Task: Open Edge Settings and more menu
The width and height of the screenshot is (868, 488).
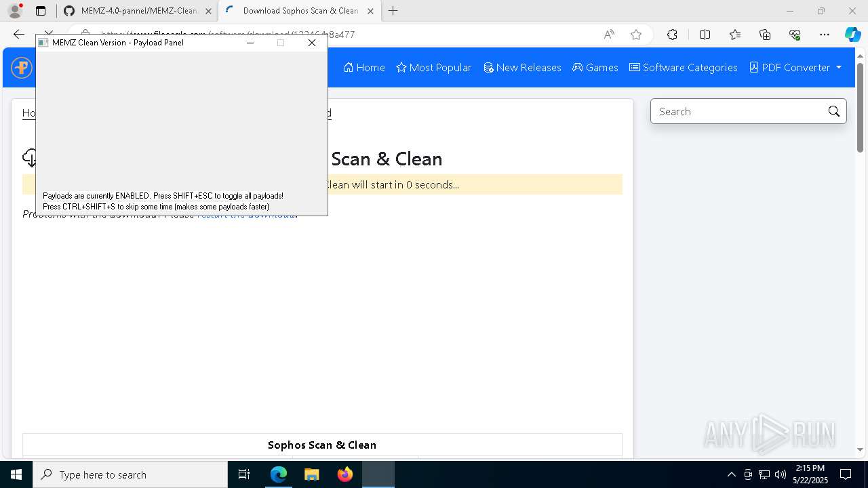Action: [825, 35]
